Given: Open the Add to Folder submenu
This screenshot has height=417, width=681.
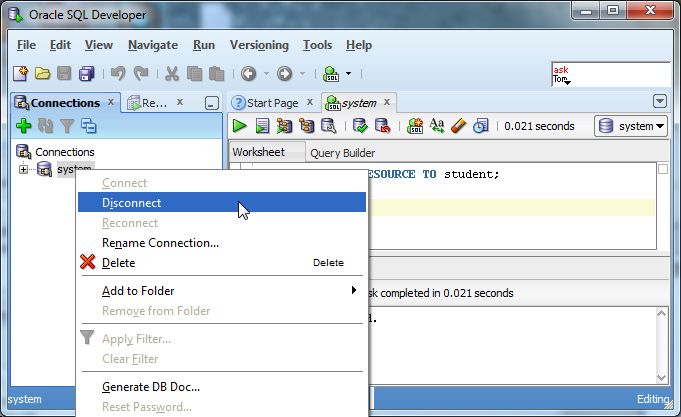Looking at the screenshot, I should tap(222, 291).
